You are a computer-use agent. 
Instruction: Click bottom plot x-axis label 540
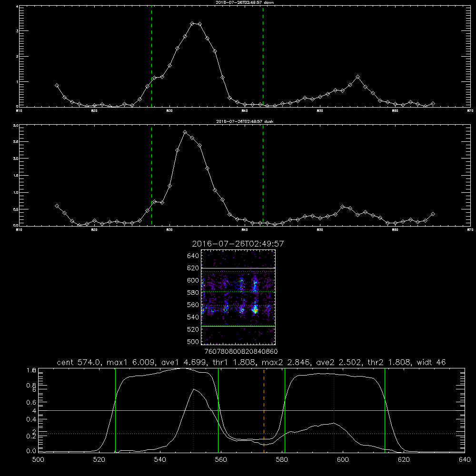tap(160, 460)
